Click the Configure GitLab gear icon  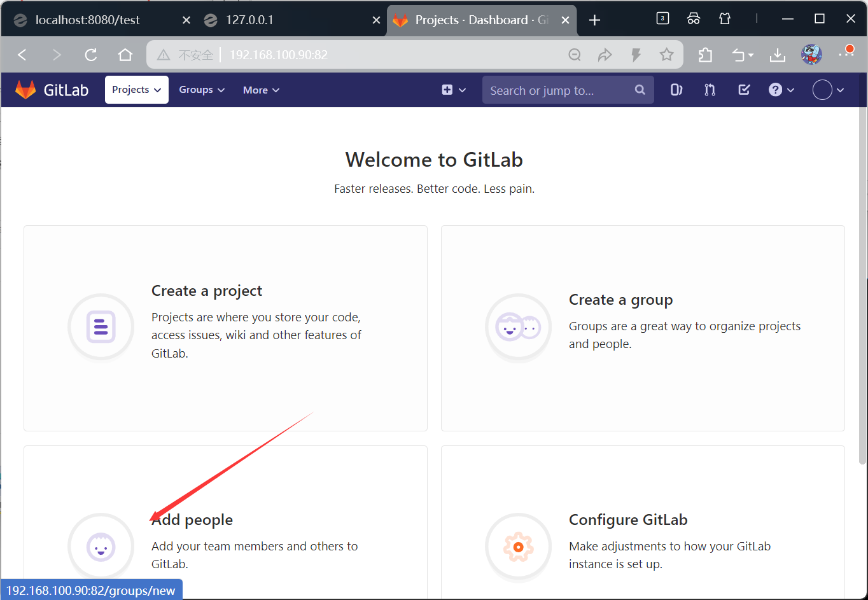(x=518, y=547)
